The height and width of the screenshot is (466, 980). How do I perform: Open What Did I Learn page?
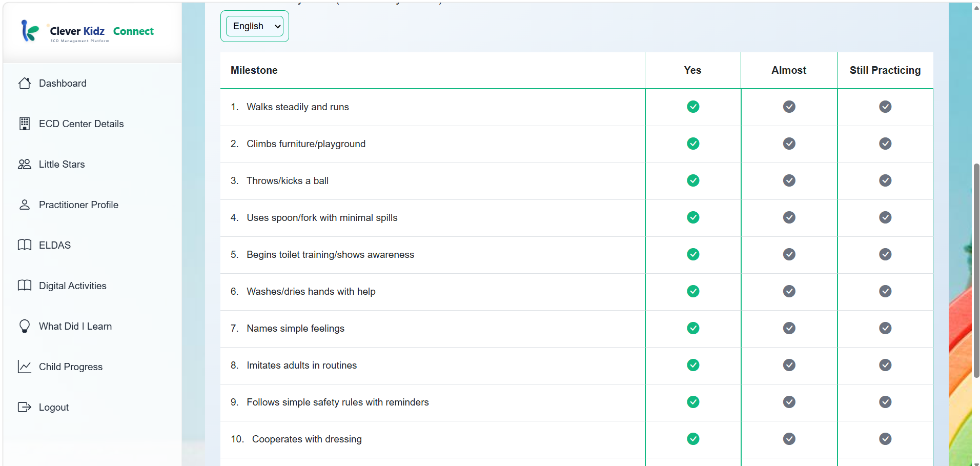pyautogui.click(x=75, y=326)
